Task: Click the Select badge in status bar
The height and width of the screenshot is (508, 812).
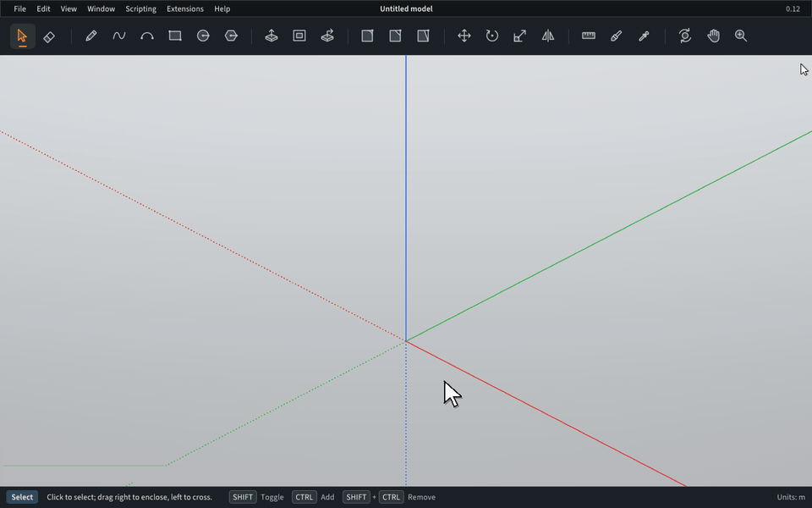Action: (x=22, y=497)
